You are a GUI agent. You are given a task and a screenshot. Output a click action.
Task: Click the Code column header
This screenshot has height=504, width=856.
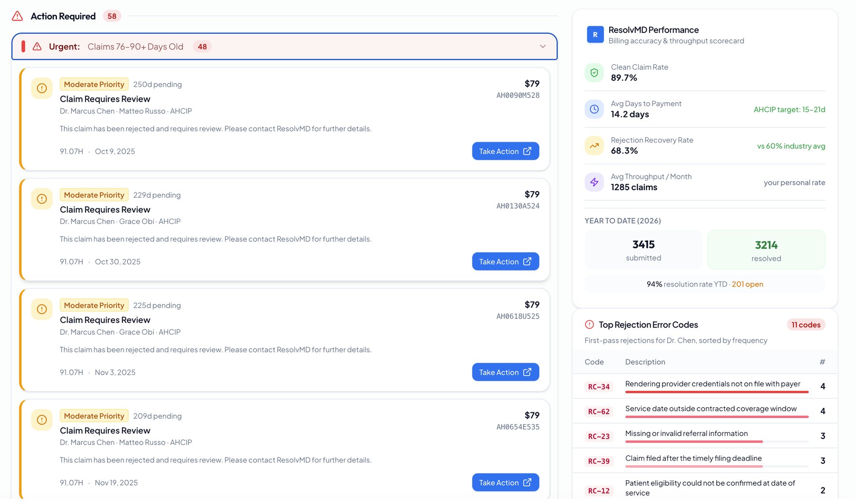pyautogui.click(x=594, y=362)
